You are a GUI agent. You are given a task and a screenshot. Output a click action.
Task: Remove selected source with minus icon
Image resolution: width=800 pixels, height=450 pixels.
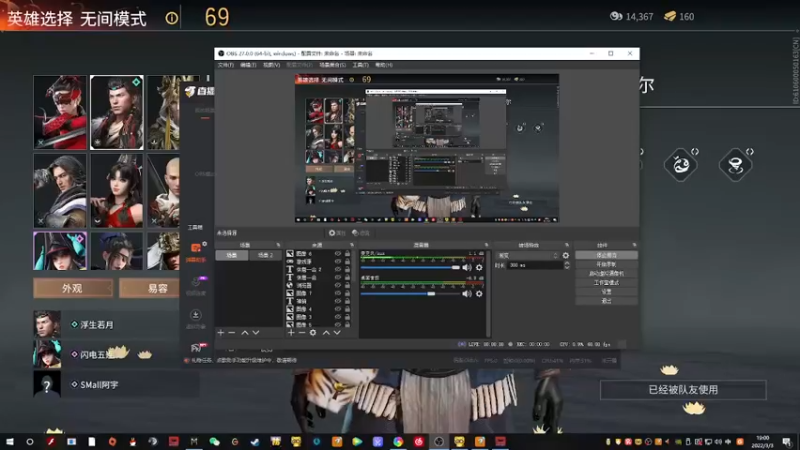click(x=302, y=333)
